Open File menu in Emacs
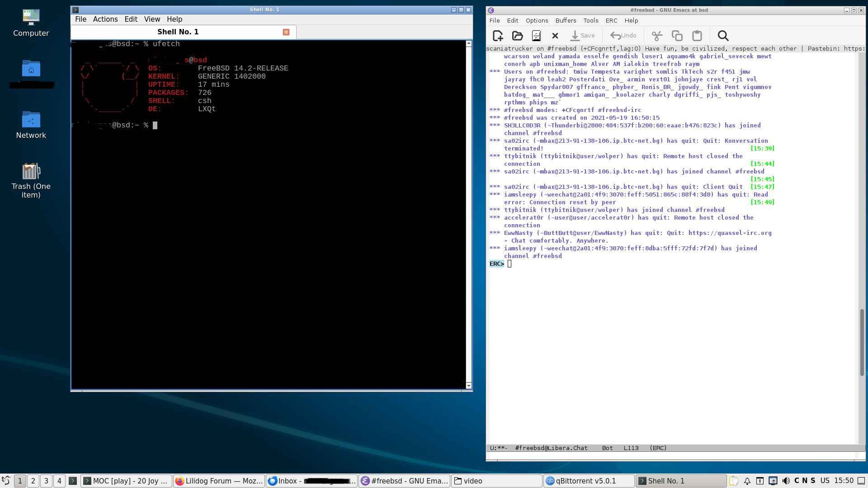The image size is (868, 488). (x=495, y=21)
